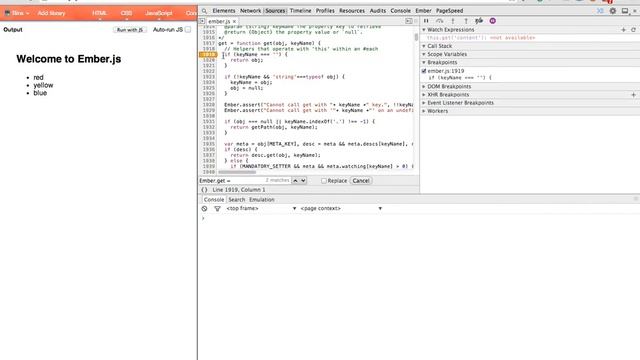The width and height of the screenshot is (640, 360).
Task: Deactivate all breakpoints icon
Action: click(x=479, y=21)
